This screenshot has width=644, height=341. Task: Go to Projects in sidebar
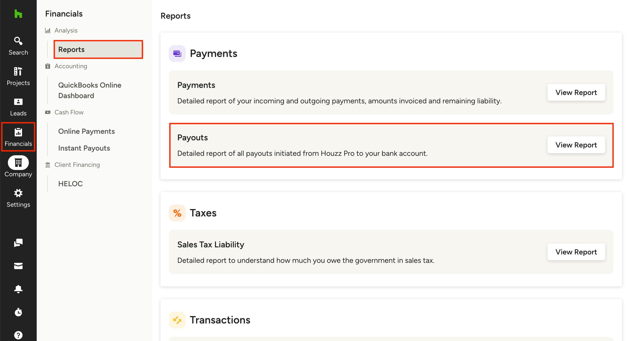(x=18, y=76)
